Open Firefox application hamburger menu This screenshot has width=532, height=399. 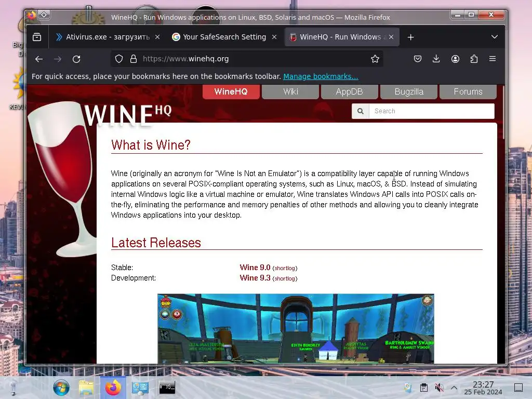point(493,59)
